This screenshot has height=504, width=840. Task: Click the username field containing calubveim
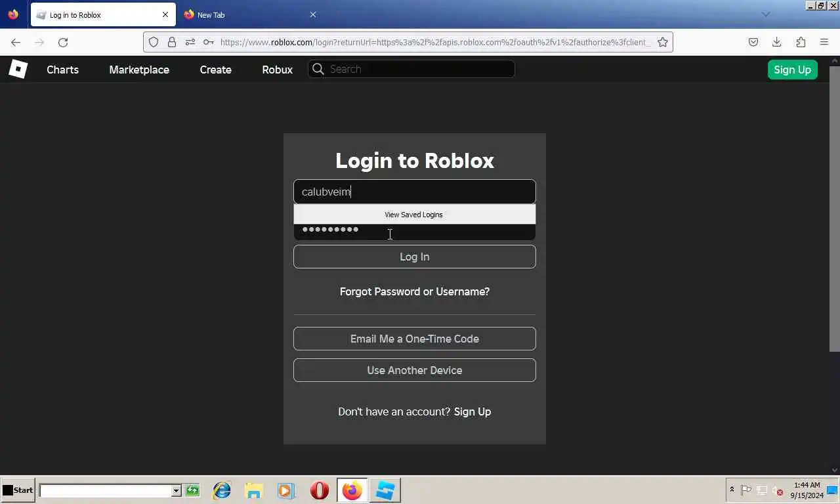(x=415, y=192)
